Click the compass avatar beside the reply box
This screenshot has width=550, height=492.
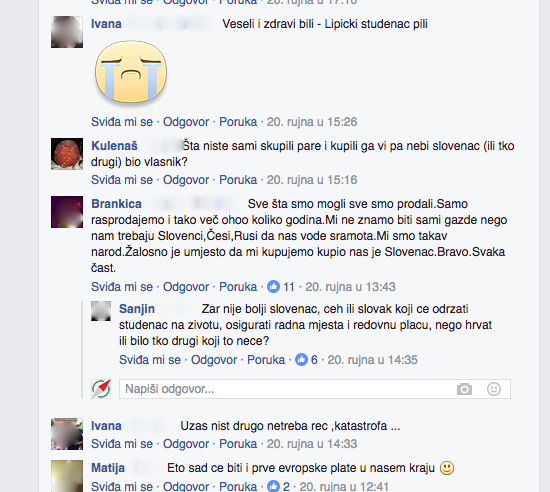(101, 389)
